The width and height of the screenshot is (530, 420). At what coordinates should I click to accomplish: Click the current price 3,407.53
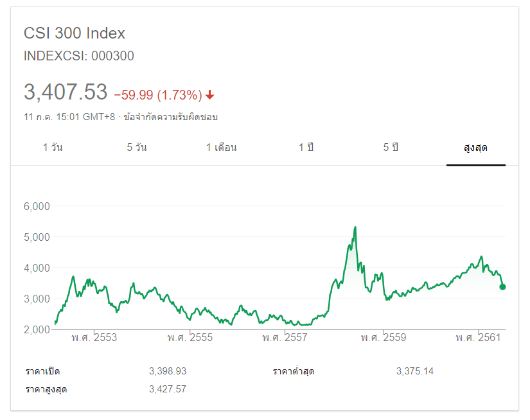pos(66,92)
